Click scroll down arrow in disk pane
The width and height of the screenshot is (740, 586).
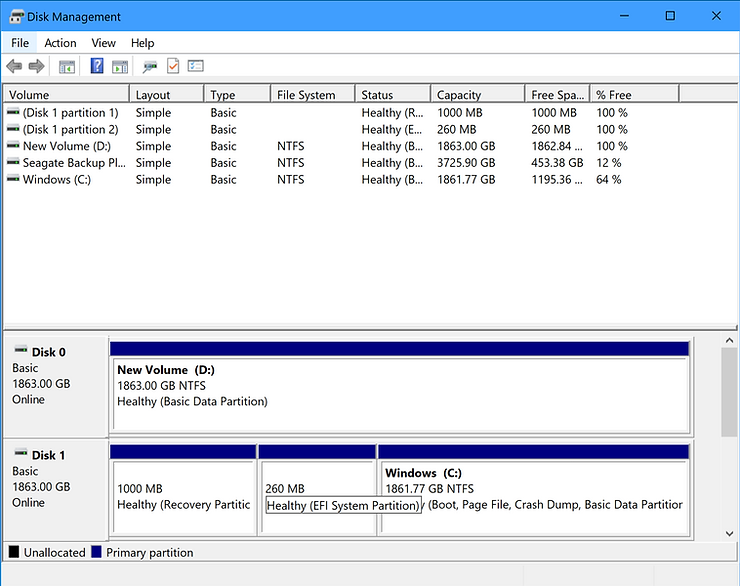point(730,534)
